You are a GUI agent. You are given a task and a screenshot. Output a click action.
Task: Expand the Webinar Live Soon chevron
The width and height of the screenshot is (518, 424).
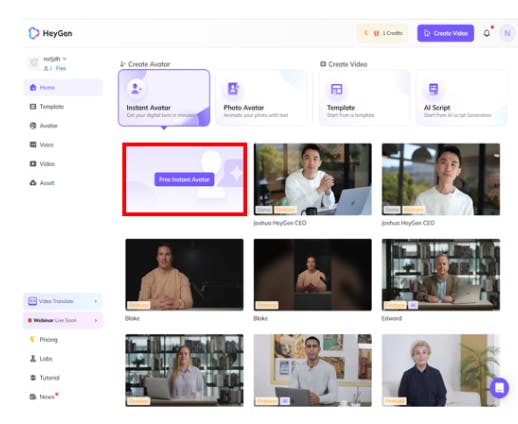pos(96,320)
